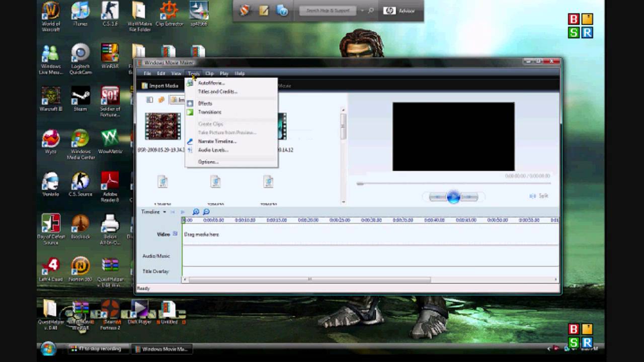Screen dimensions: 644x362
Task: Open the Wyzo desktop shortcut
Action: point(50,142)
